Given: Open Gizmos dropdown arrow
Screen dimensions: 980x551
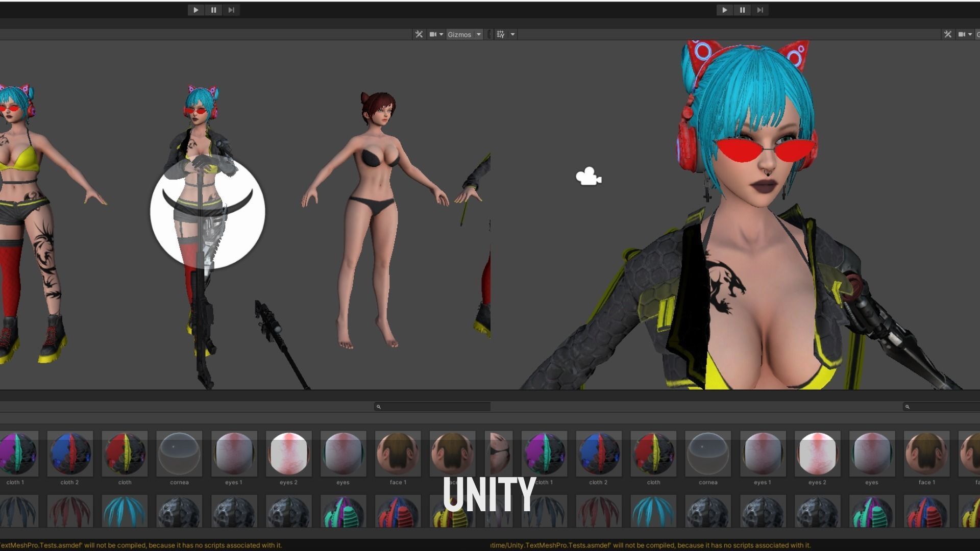Looking at the screenshot, I should [479, 34].
